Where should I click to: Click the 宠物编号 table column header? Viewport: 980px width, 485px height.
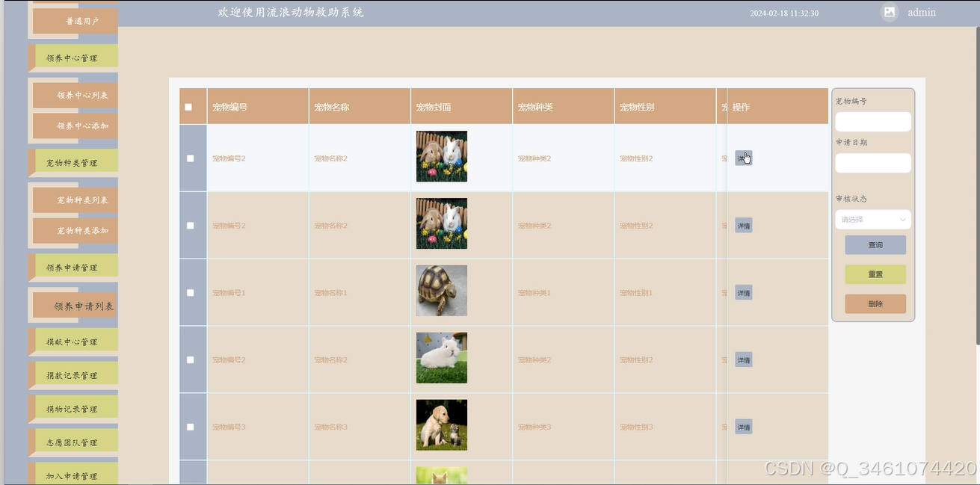(258, 107)
